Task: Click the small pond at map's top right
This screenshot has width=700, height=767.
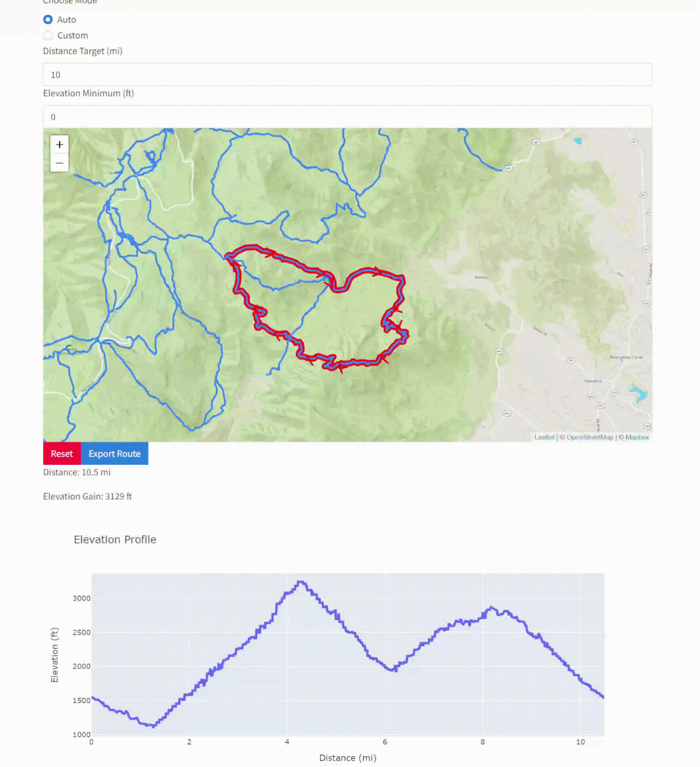Action: click(x=578, y=141)
